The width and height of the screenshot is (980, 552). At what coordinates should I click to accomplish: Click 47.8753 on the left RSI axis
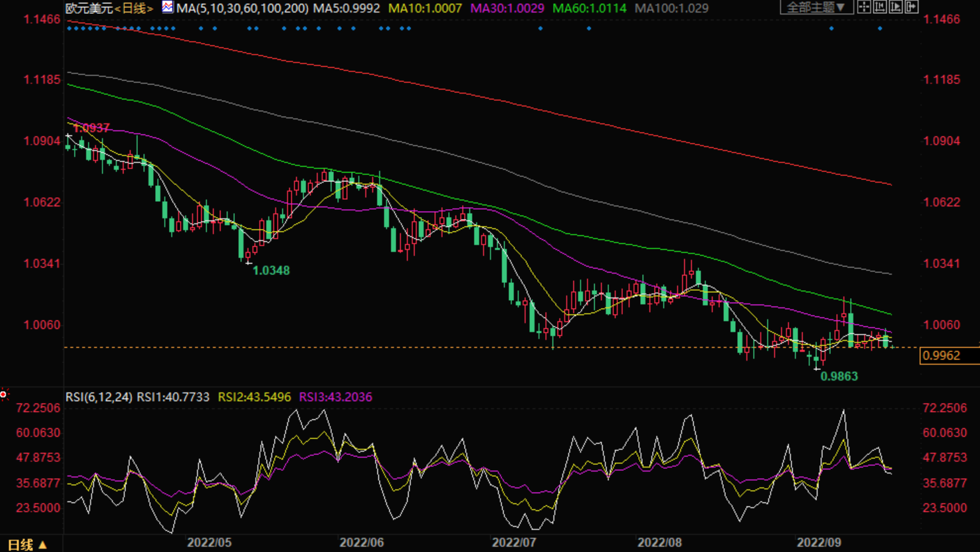pos(38,458)
